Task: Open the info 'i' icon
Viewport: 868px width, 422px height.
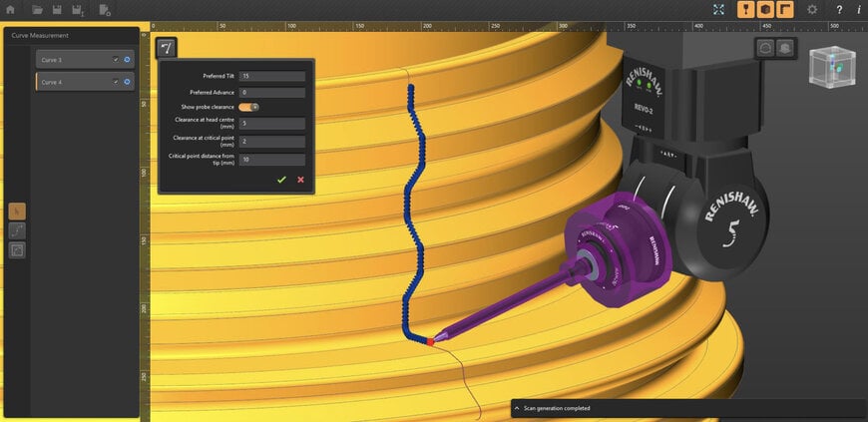Action: pyautogui.click(x=858, y=9)
